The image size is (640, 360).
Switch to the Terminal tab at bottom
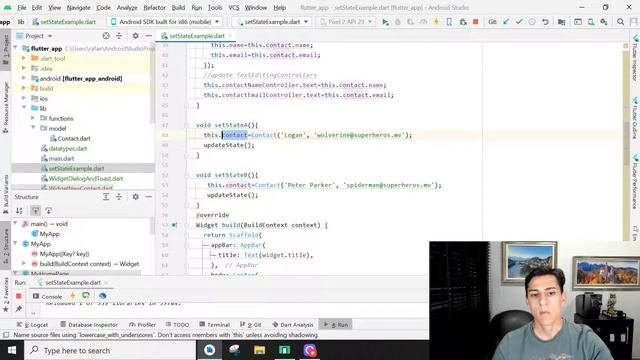pyautogui.click(x=215, y=324)
